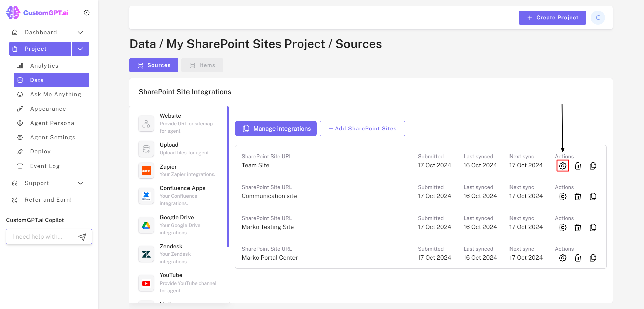The image size is (644, 309).
Task: Copy the Marko Testing Site entry
Action: coord(593,227)
